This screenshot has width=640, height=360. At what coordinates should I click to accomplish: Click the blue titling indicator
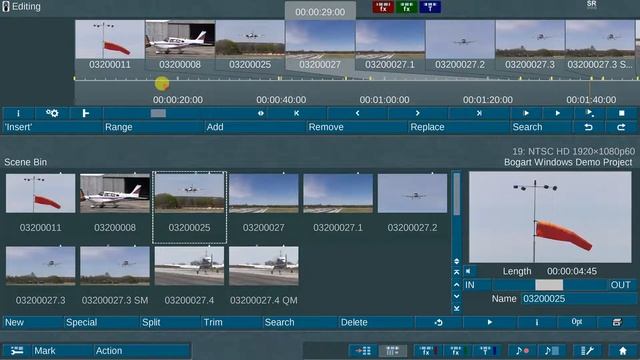pos(430,7)
